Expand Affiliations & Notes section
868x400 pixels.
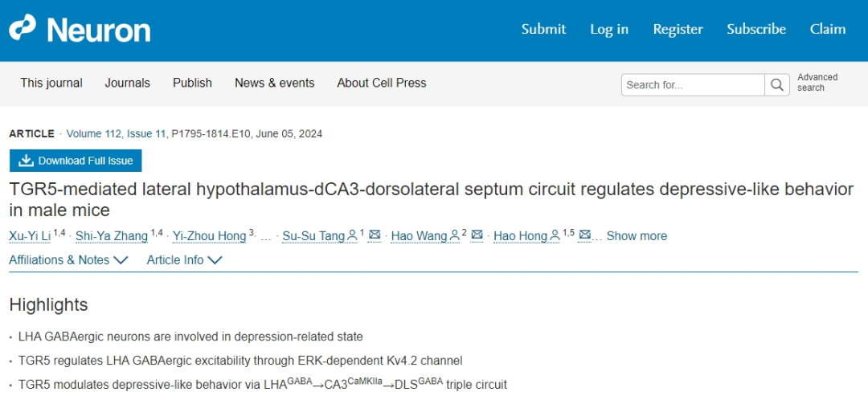point(68,259)
